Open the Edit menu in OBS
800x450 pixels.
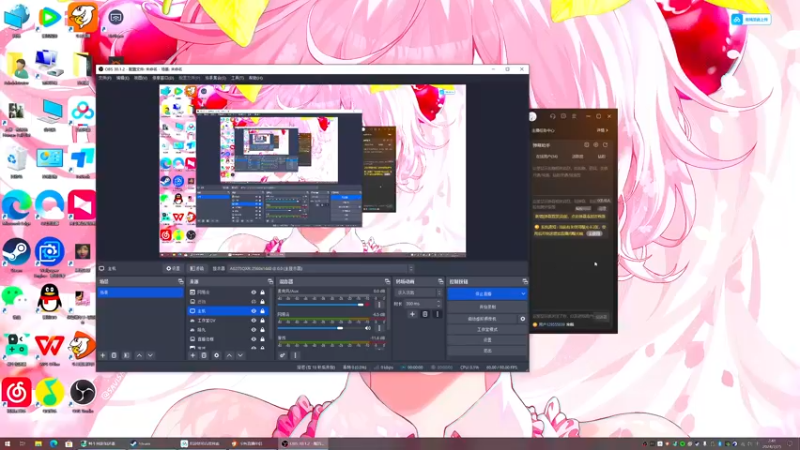122,78
